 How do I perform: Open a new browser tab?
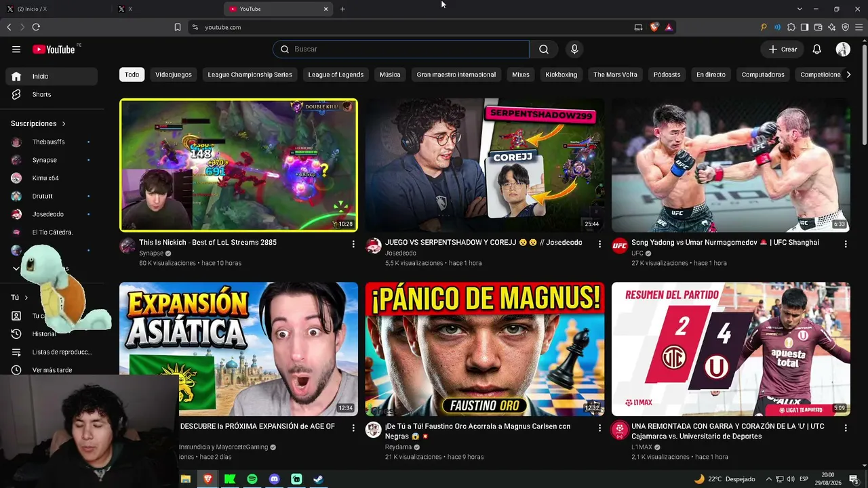342,9
